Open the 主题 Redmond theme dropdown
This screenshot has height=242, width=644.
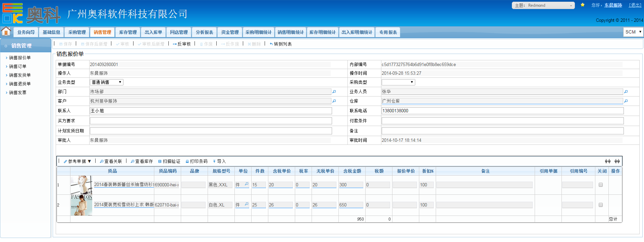tap(543, 5)
